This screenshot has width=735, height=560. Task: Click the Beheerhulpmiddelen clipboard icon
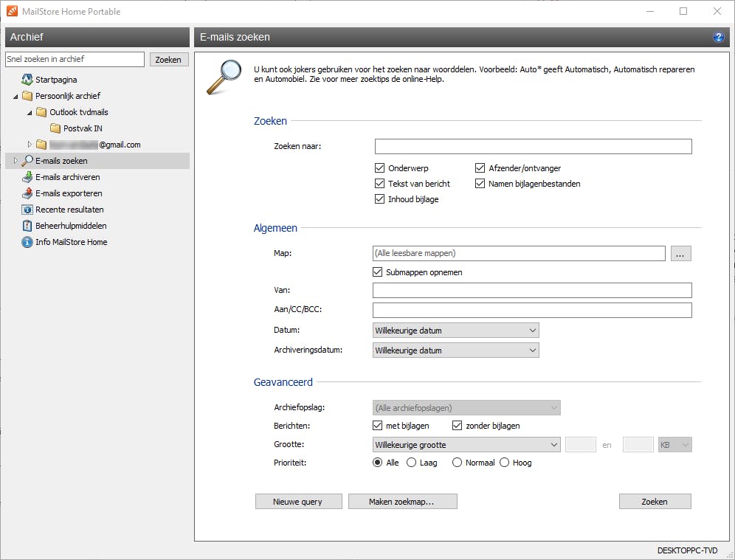[27, 226]
